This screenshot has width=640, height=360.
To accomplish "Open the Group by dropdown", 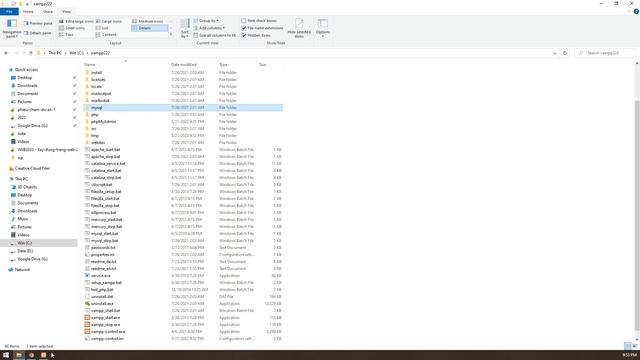I will pos(206,21).
